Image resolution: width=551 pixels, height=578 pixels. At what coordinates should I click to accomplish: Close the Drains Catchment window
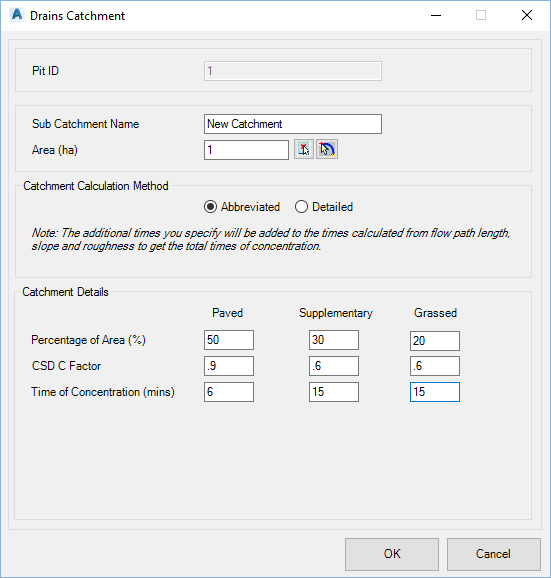(527, 15)
